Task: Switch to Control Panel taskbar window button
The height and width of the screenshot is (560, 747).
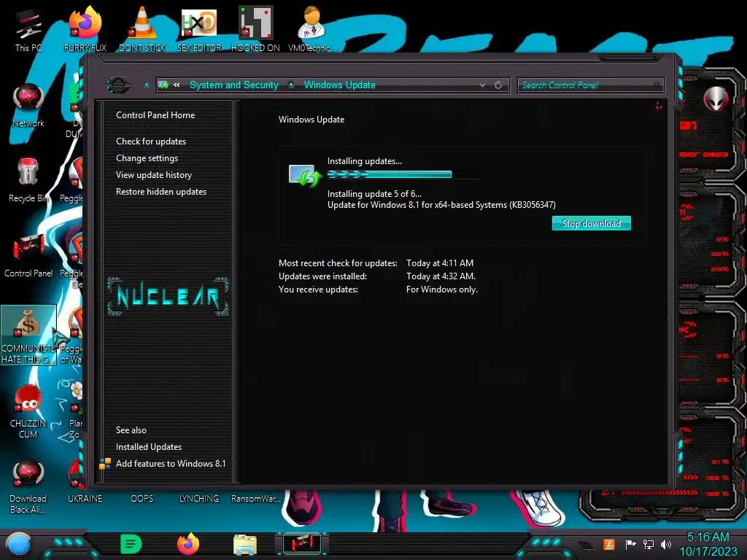Action: click(x=302, y=544)
